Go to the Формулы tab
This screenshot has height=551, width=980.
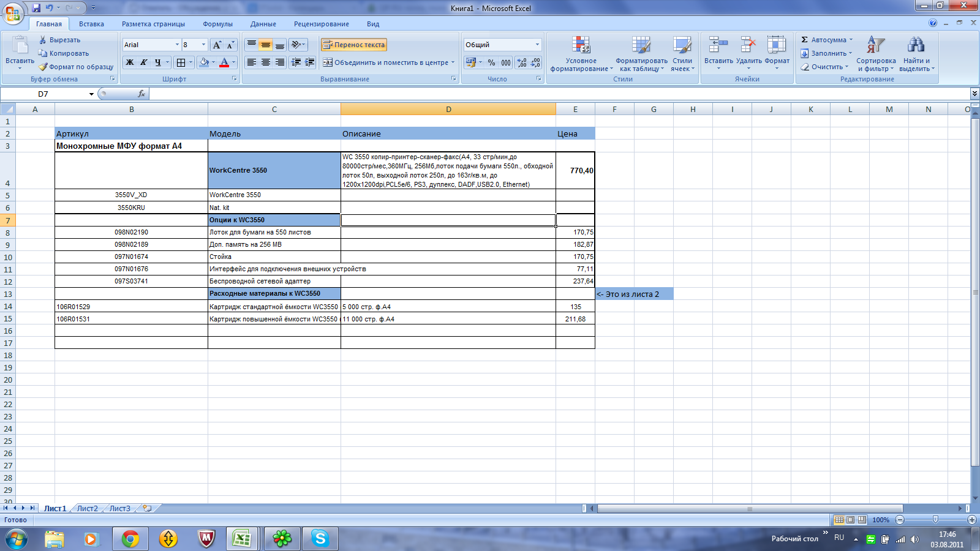coord(217,24)
